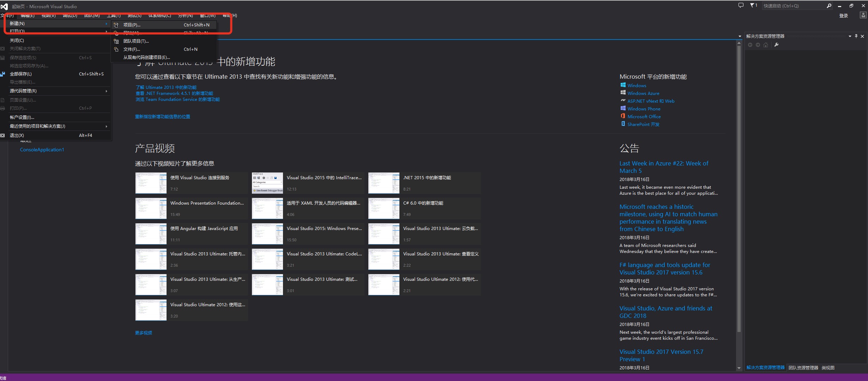Click the exit X icon beside 退出(X)

click(2, 135)
